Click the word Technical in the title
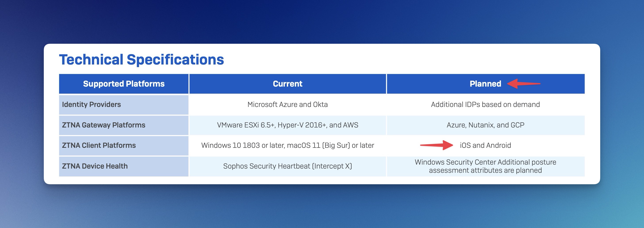 tap(91, 60)
